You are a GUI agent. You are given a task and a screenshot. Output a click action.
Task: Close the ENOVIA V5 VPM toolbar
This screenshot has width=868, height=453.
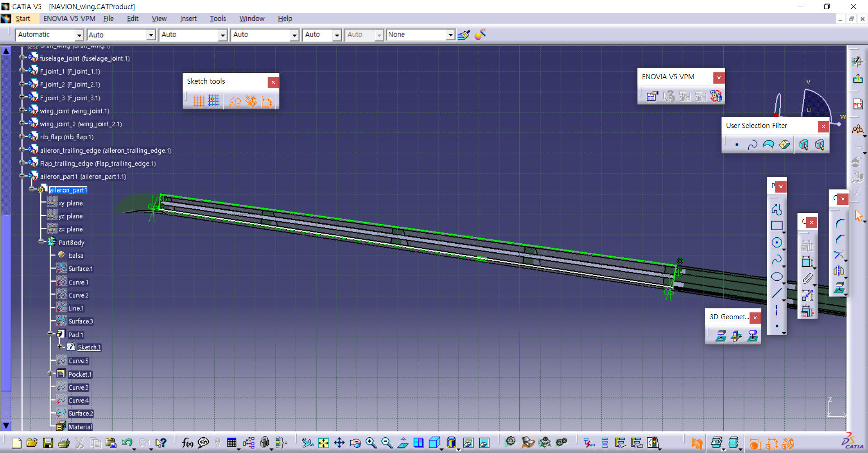719,78
